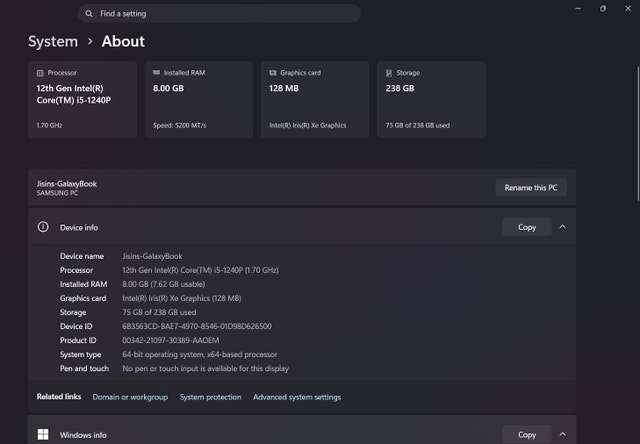Close the Settings window
Viewport: 640px width, 444px height.
click(628, 9)
